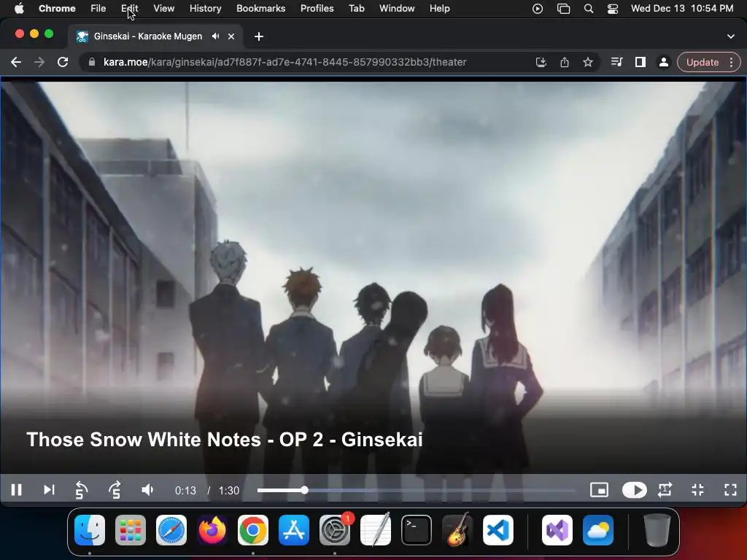747x560 pixels.
Task: Open Control Center in menu bar
Action: [613, 9]
